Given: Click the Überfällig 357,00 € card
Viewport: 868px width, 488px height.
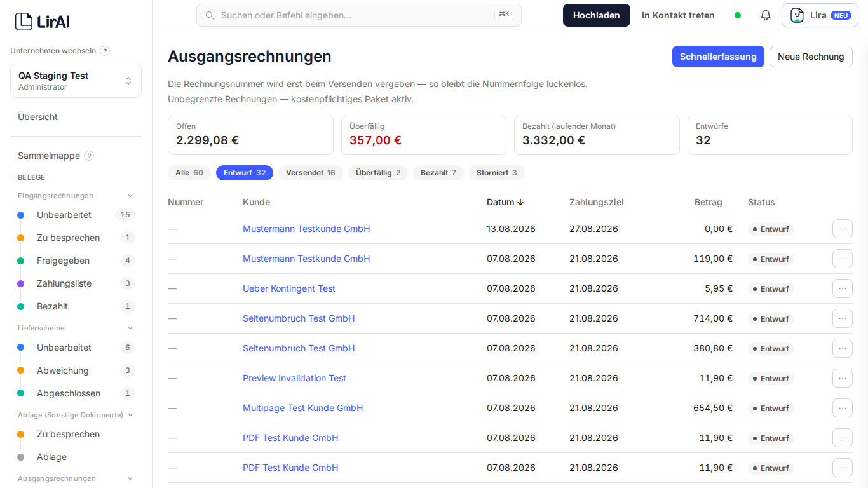Looking at the screenshot, I should 424,135.
